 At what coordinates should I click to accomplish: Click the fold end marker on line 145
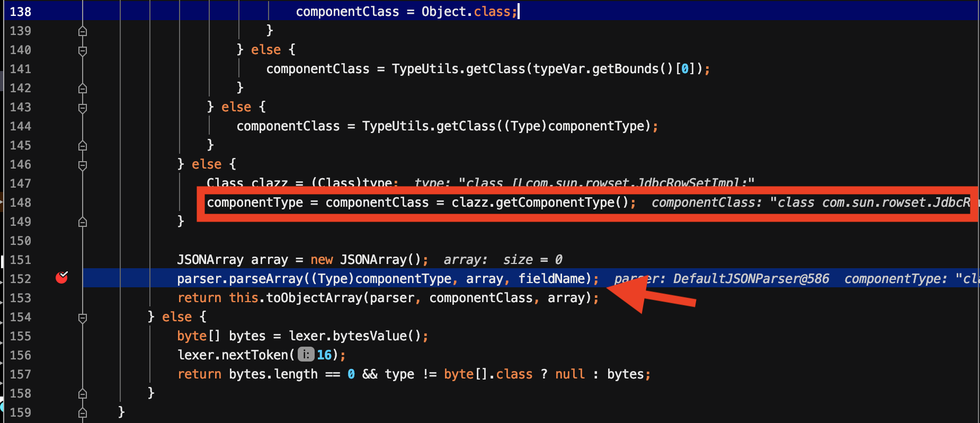[x=83, y=146]
